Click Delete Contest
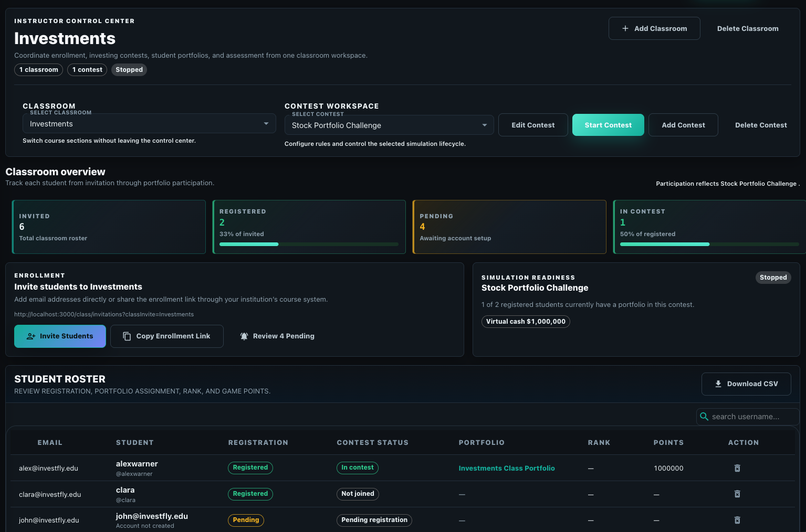Viewport: 806px width, 532px height. [761, 125]
